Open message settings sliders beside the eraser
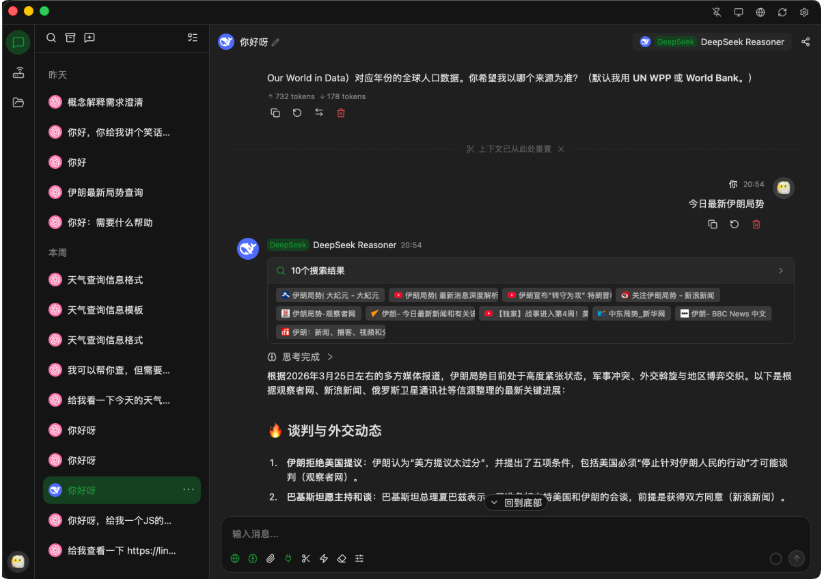Image resolution: width=821 pixels, height=579 pixels. point(359,559)
